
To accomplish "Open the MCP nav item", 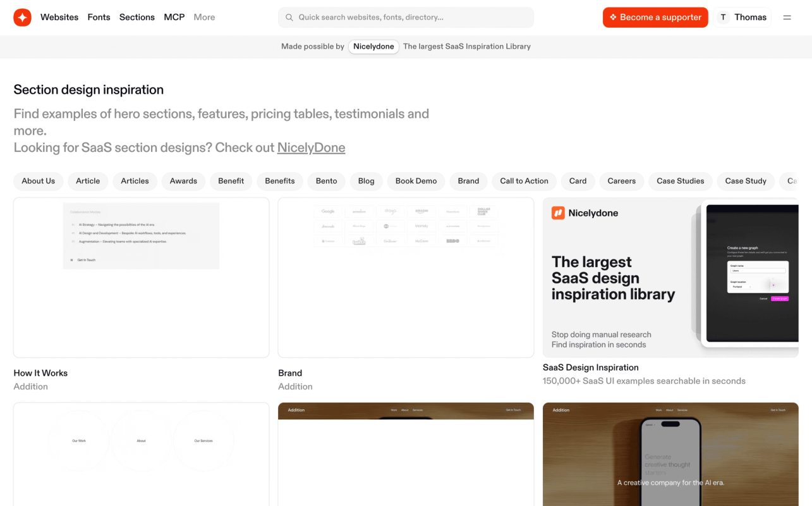I will [174, 17].
